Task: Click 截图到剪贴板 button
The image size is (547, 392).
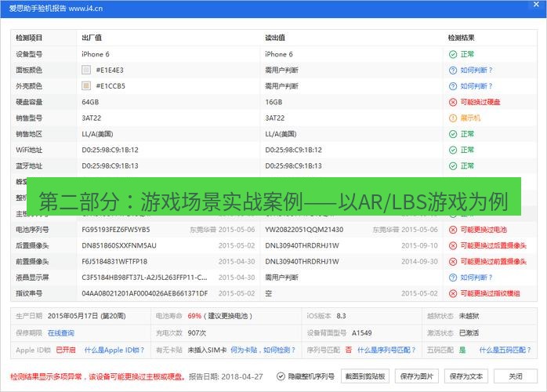Action: (365, 376)
